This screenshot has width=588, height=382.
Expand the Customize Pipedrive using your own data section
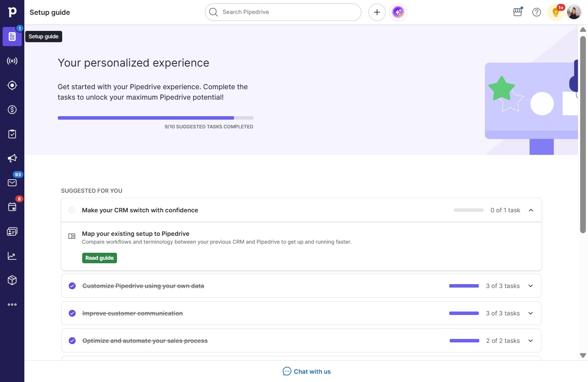(x=531, y=286)
